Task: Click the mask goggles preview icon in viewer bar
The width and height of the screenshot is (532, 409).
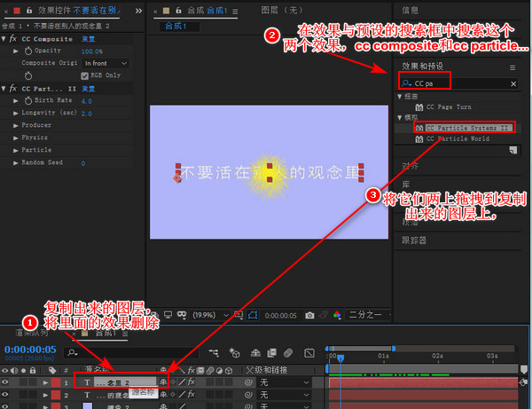Action: pyautogui.click(x=182, y=315)
